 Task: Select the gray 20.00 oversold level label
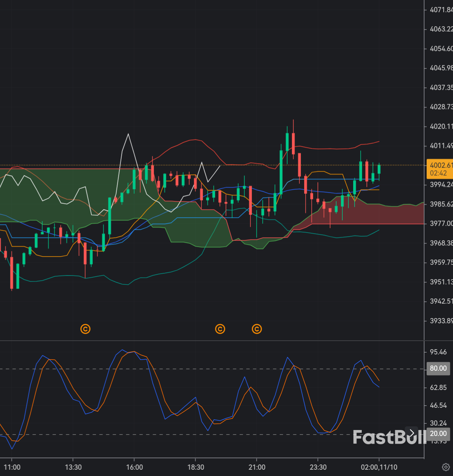click(x=438, y=434)
